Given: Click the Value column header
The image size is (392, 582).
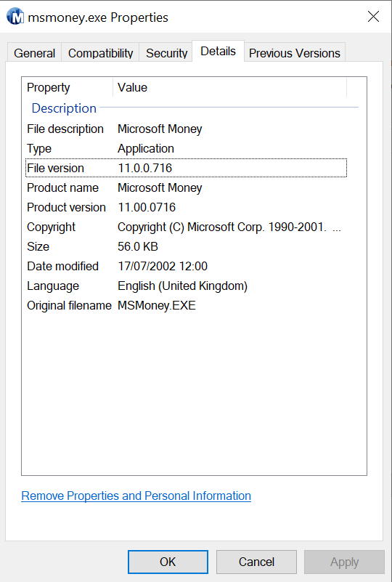Looking at the screenshot, I should [x=132, y=88].
